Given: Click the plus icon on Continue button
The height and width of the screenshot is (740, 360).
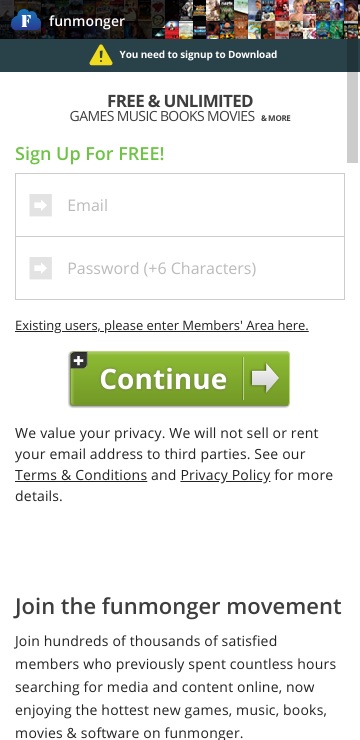Looking at the screenshot, I should [x=79, y=361].
